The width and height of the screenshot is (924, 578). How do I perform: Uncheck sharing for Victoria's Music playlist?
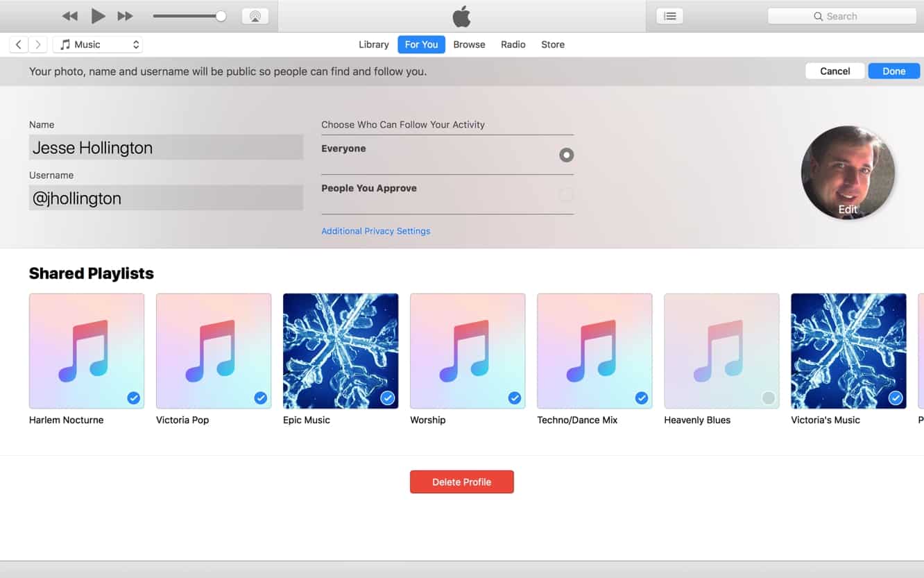point(896,398)
